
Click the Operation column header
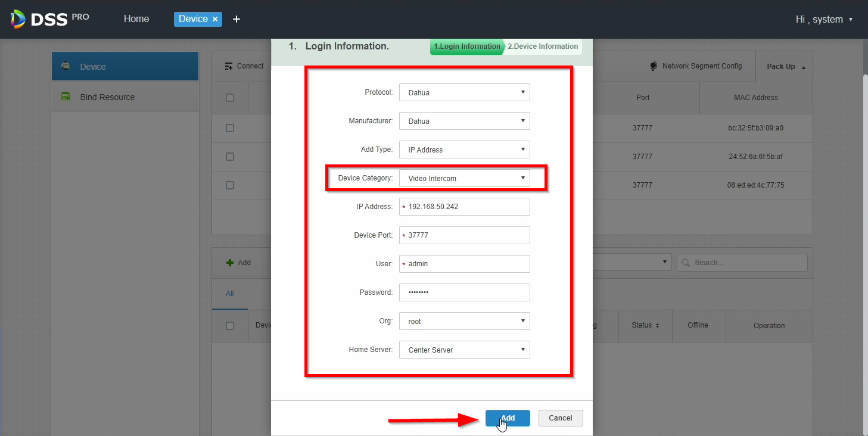point(769,326)
